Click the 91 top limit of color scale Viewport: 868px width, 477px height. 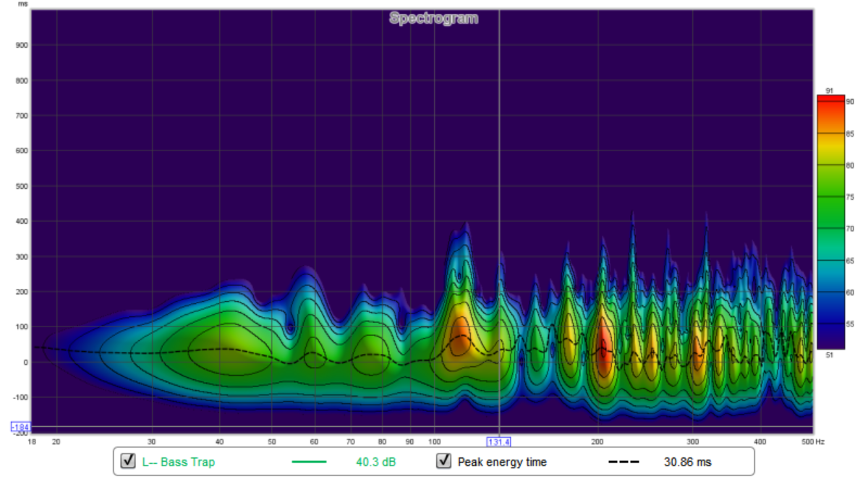click(x=830, y=90)
